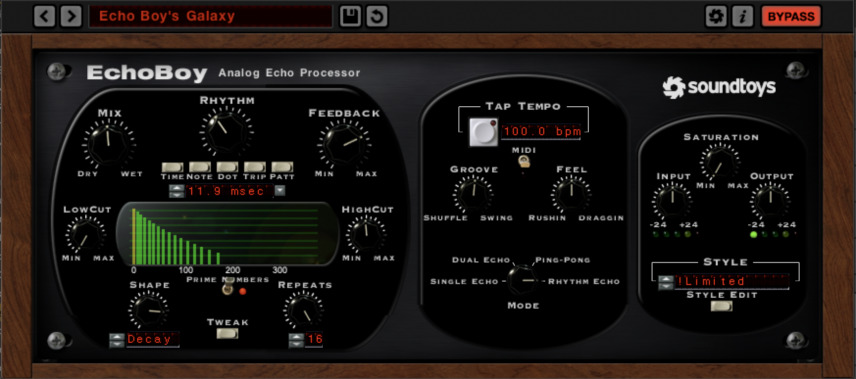
Task: Flip the MIDI sync switch
Action: (523, 161)
